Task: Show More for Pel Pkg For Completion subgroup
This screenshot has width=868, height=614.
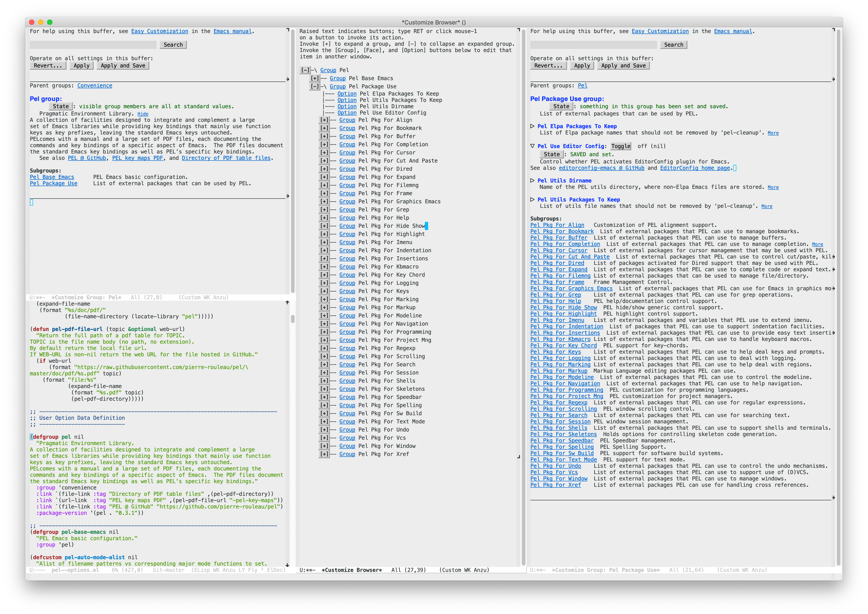Action: (817, 244)
